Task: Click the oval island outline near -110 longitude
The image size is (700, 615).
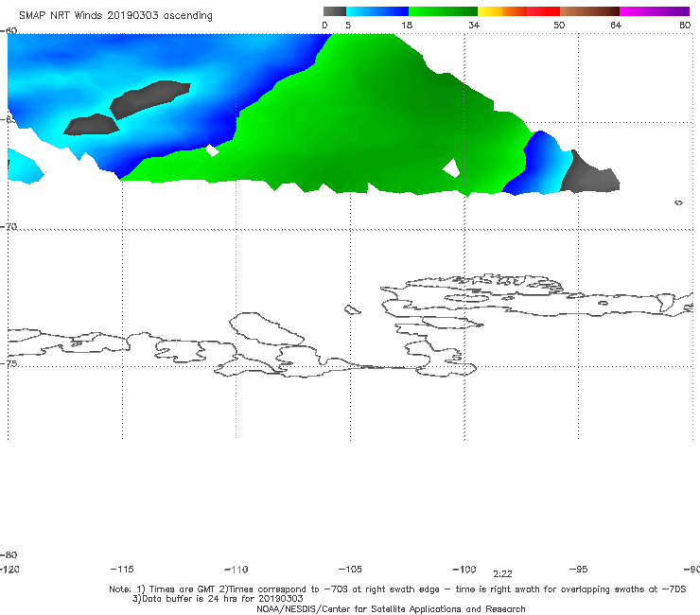Action: point(266,328)
